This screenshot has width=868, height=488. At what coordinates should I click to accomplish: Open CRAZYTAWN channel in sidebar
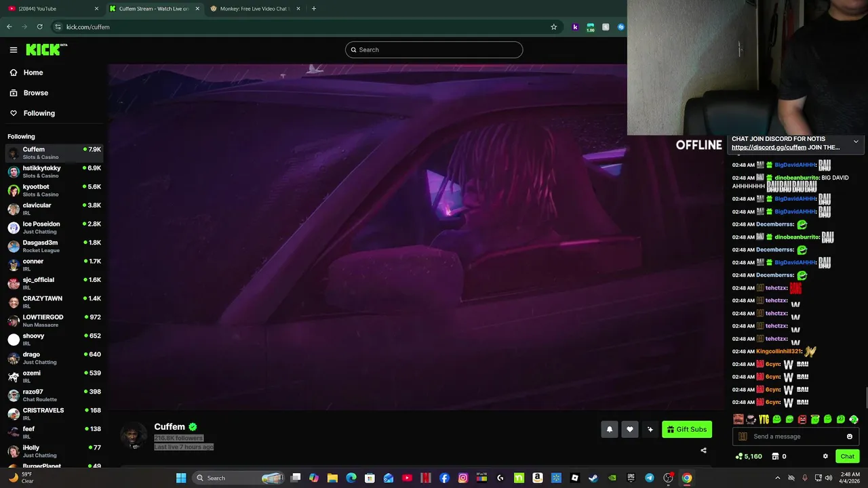54,302
